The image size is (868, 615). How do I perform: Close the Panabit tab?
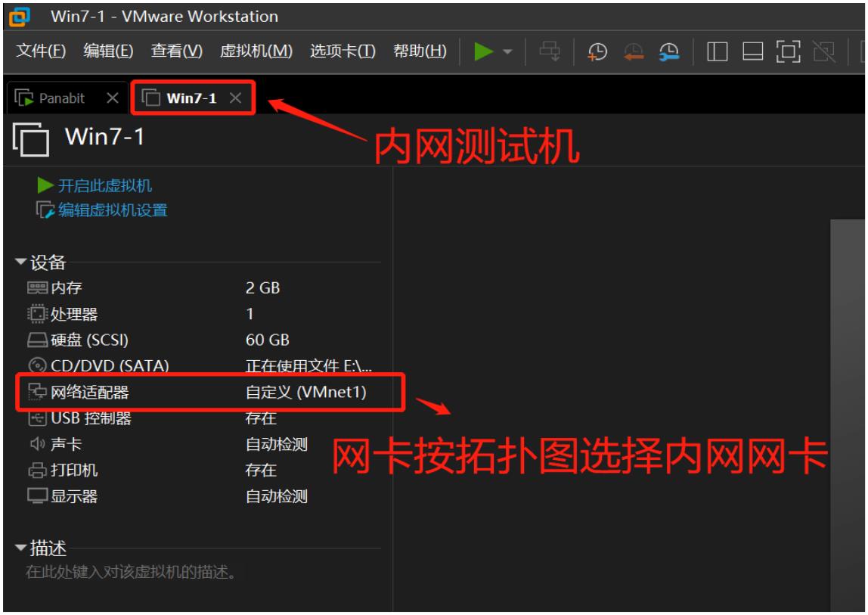(113, 98)
